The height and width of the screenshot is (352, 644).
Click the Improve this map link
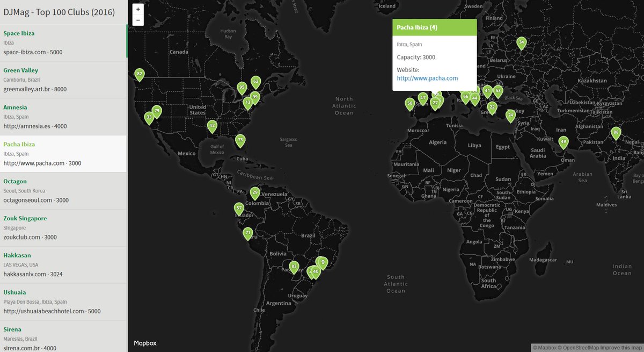[621, 348]
